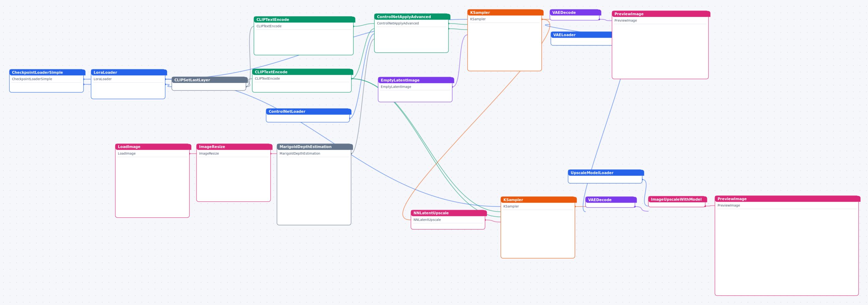Click the KSampler header next to NNLatentUpscale
This screenshot has height=305, width=868.
[x=538, y=200]
